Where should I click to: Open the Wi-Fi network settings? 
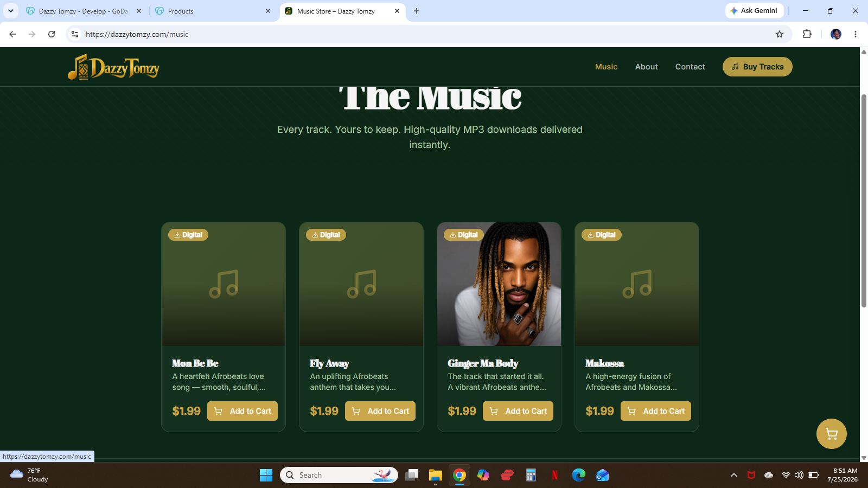click(786, 475)
